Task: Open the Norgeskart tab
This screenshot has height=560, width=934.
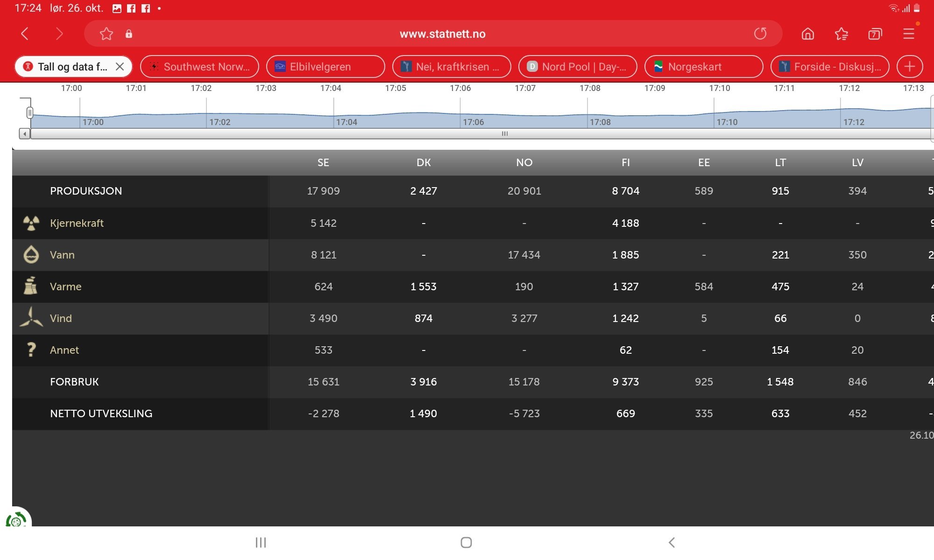Action: point(704,67)
